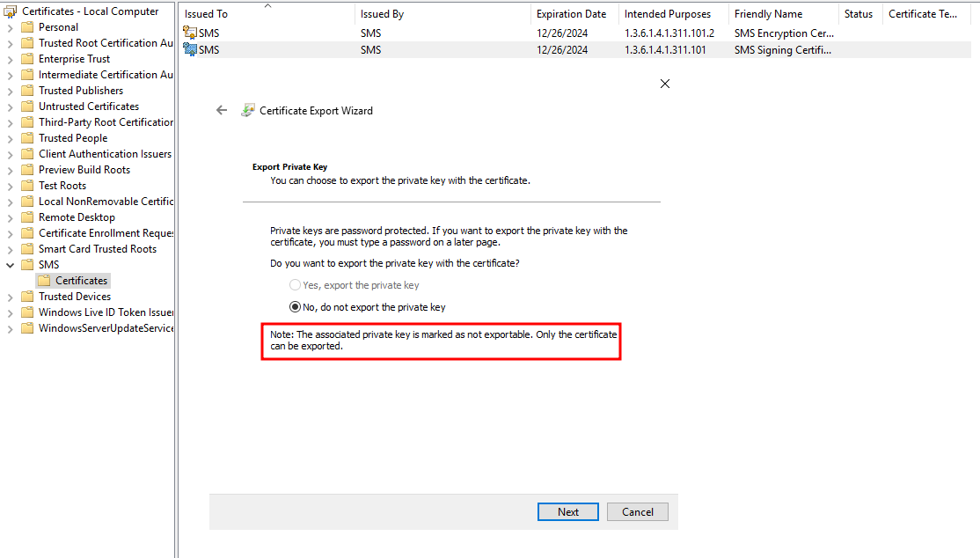Viewport: 980px width, 558px height.
Task: Go back using the wizard's back arrow
Action: (x=222, y=110)
